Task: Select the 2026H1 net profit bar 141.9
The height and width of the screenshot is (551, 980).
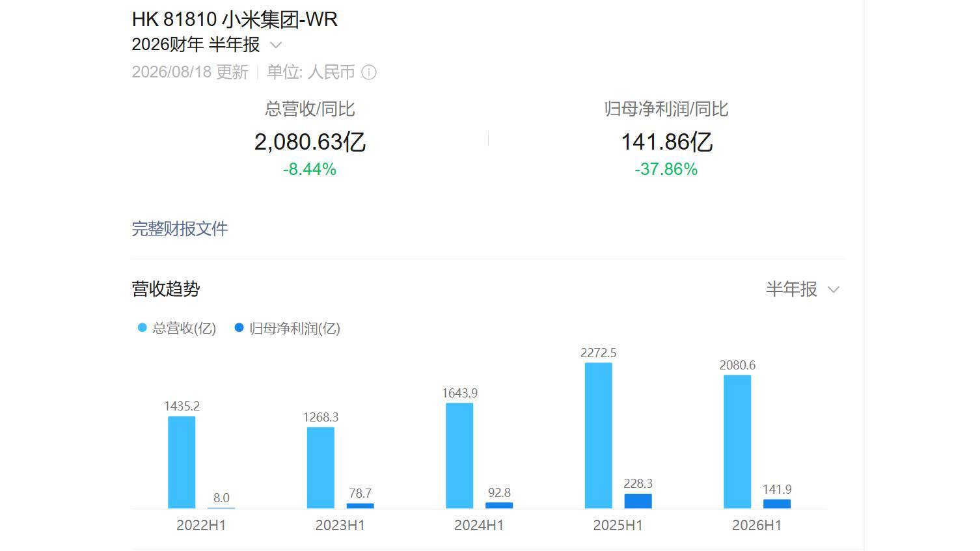Action: 777,504
